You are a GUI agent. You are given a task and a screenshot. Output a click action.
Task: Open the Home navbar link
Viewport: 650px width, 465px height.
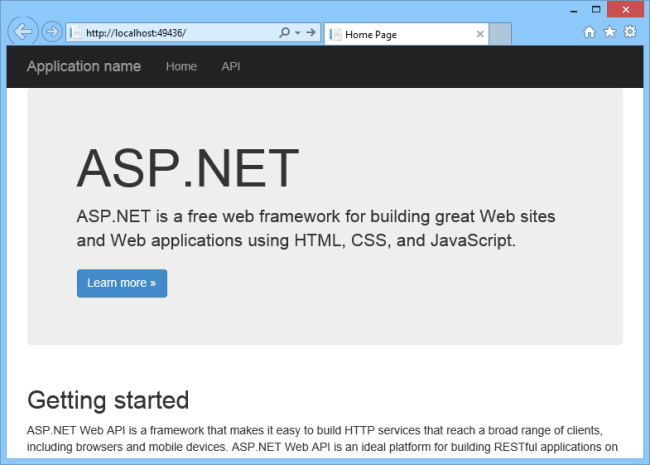(x=181, y=66)
